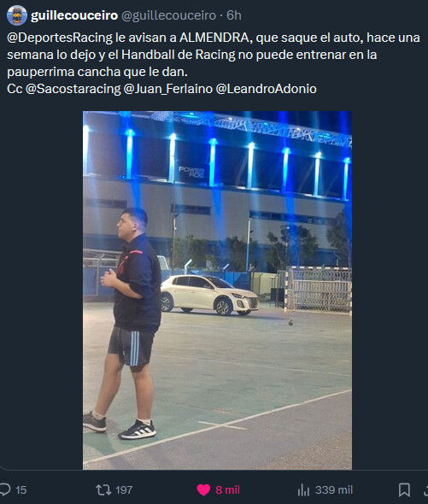Open the @Juan_Ferlaino mention

pos(167,89)
